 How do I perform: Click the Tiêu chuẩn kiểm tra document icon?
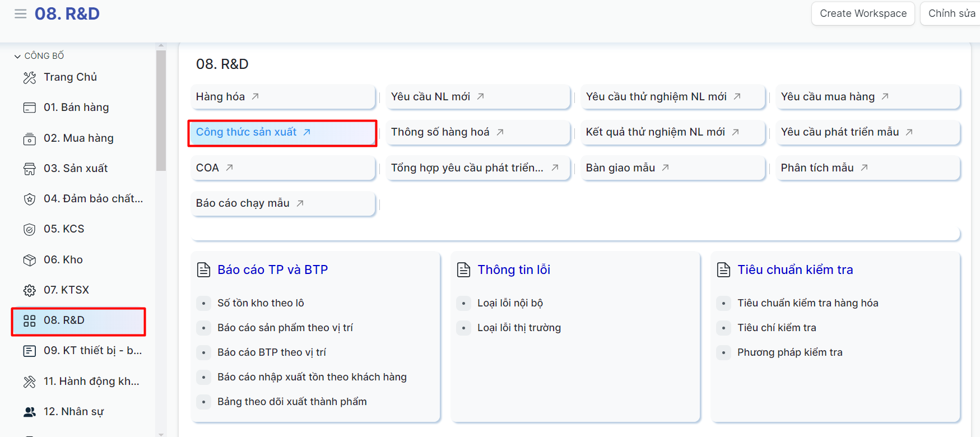click(724, 270)
